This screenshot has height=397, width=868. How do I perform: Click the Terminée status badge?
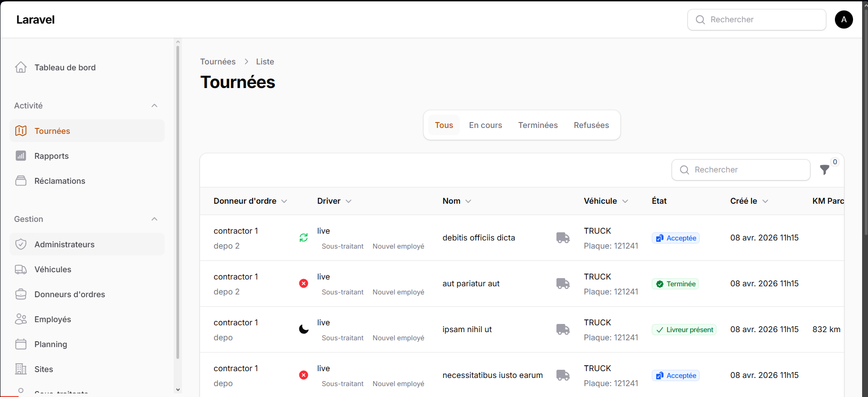675,284
